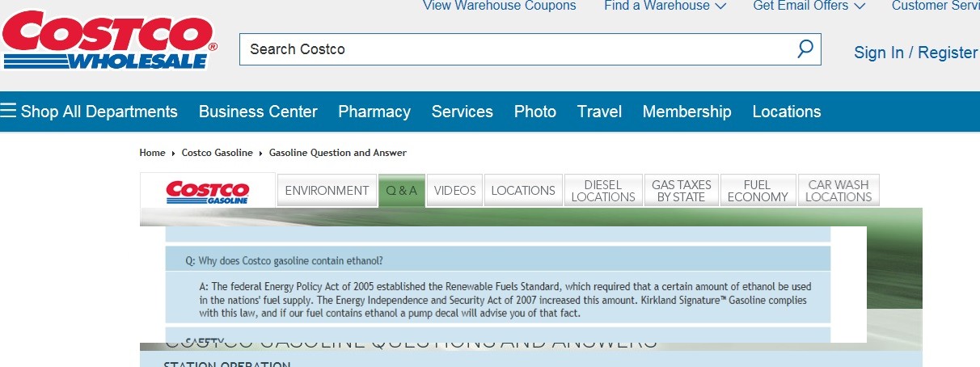This screenshot has width=980, height=367.
Task: Open the Travel menu item
Action: (x=599, y=112)
